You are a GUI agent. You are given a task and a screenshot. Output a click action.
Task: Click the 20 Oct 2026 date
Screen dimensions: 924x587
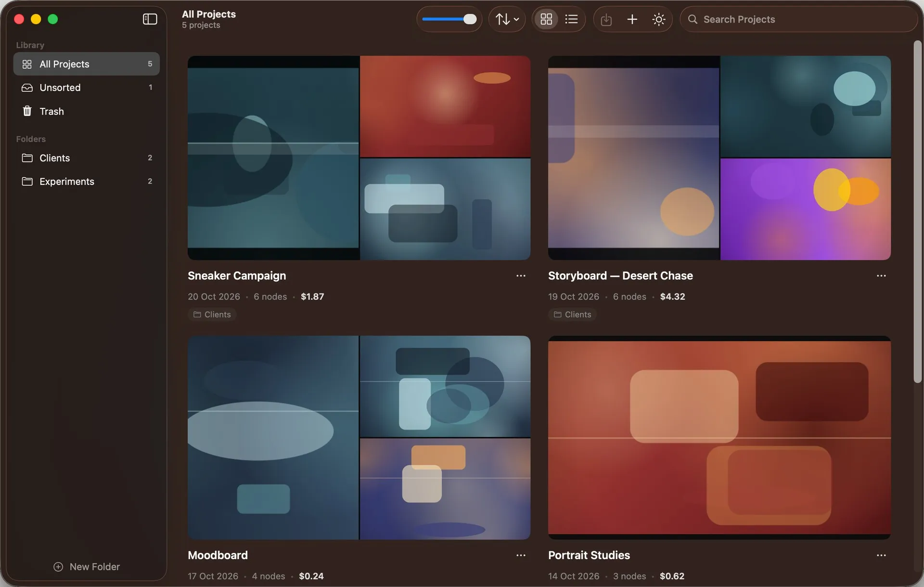[214, 297]
